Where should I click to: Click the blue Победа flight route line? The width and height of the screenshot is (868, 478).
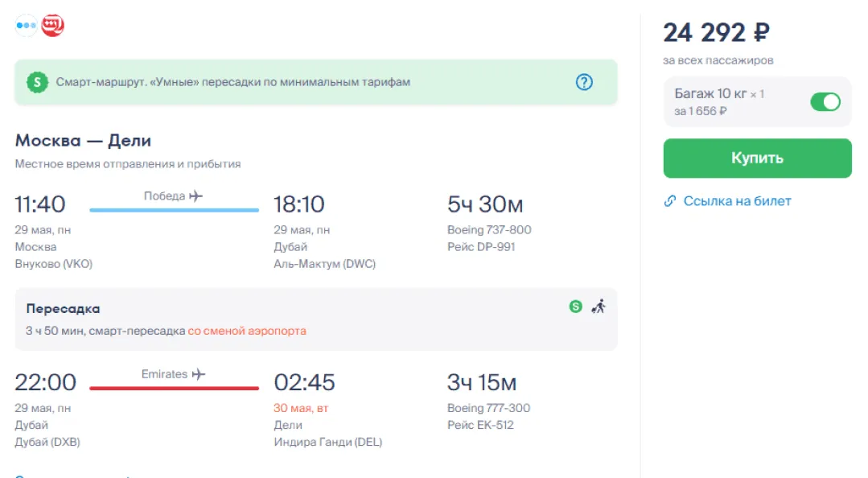pyautogui.click(x=174, y=210)
